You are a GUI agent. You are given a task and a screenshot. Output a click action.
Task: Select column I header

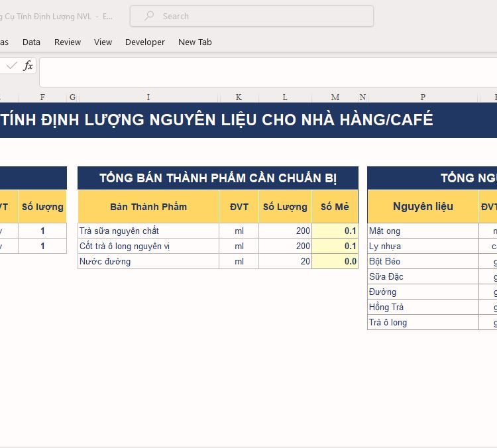[148, 97]
